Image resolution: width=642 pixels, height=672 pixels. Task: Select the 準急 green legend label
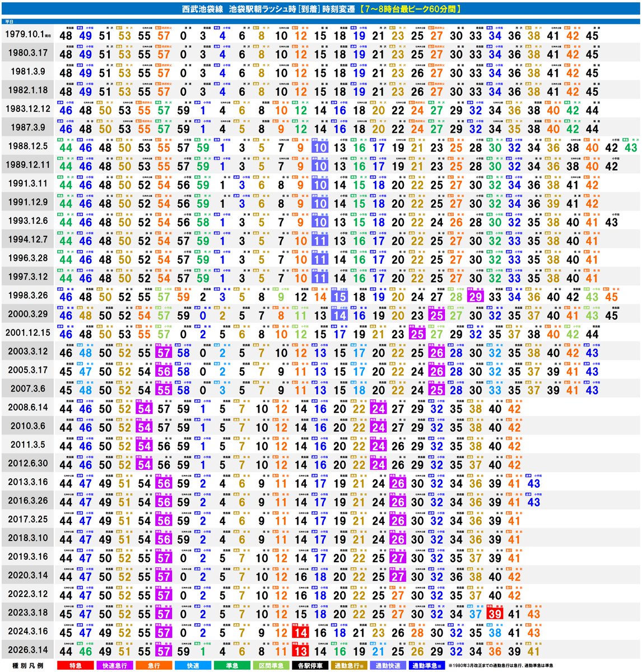(x=231, y=666)
